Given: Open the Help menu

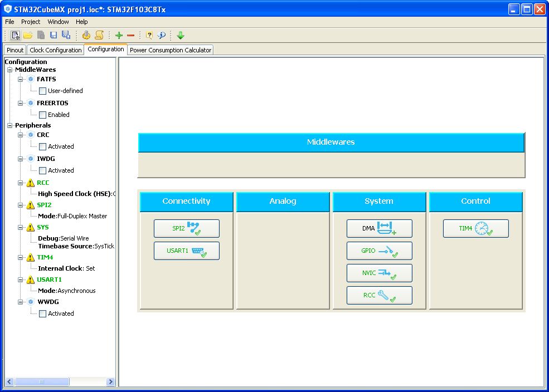Looking at the screenshot, I should pyautogui.click(x=81, y=22).
